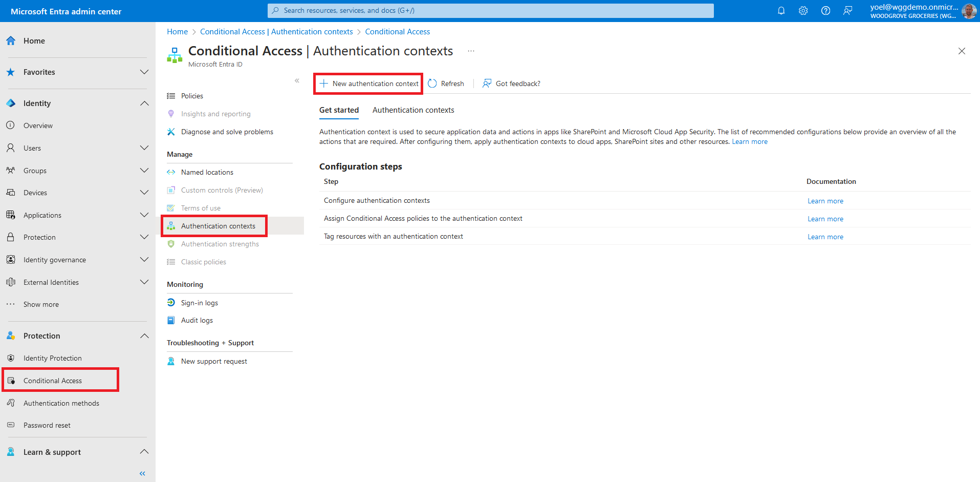The height and width of the screenshot is (482, 980).
Task: Expand the Applications menu
Action: tap(144, 215)
